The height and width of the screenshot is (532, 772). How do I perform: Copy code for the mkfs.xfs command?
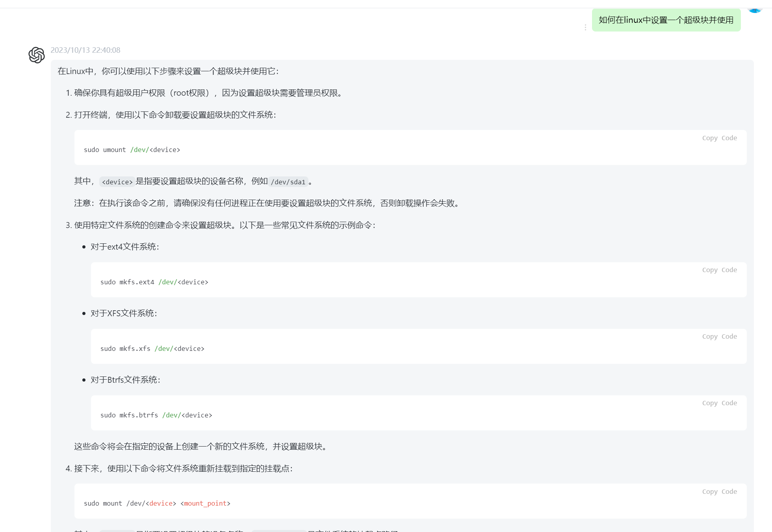pyautogui.click(x=719, y=337)
